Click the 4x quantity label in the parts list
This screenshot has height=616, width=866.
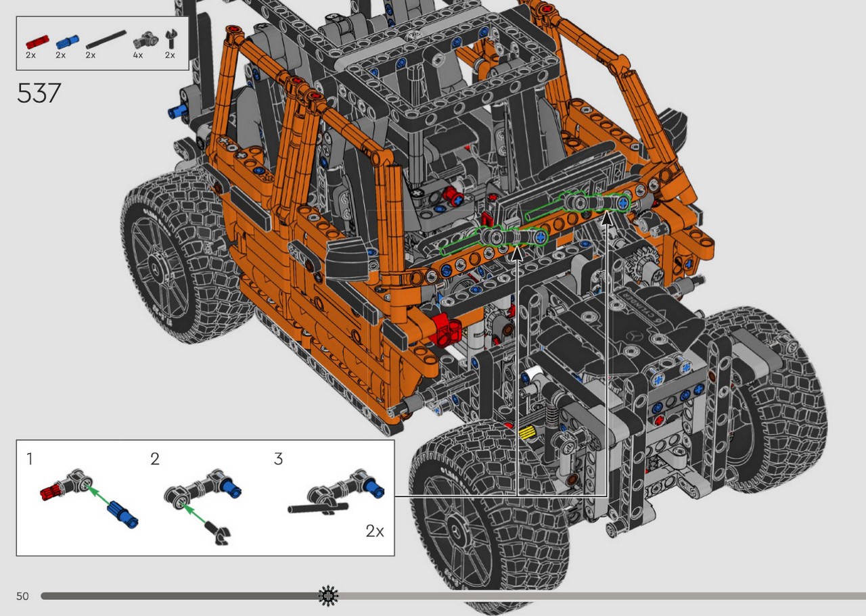(x=138, y=55)
